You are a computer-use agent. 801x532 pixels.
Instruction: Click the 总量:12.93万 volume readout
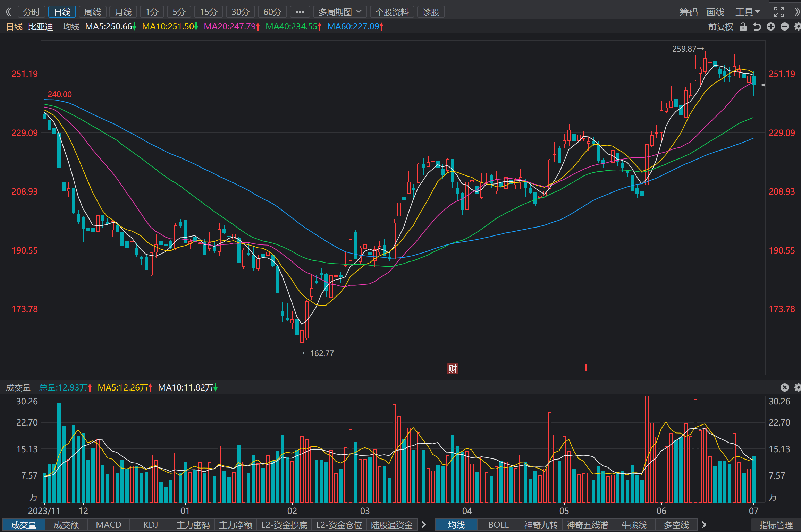pos(66,387)
